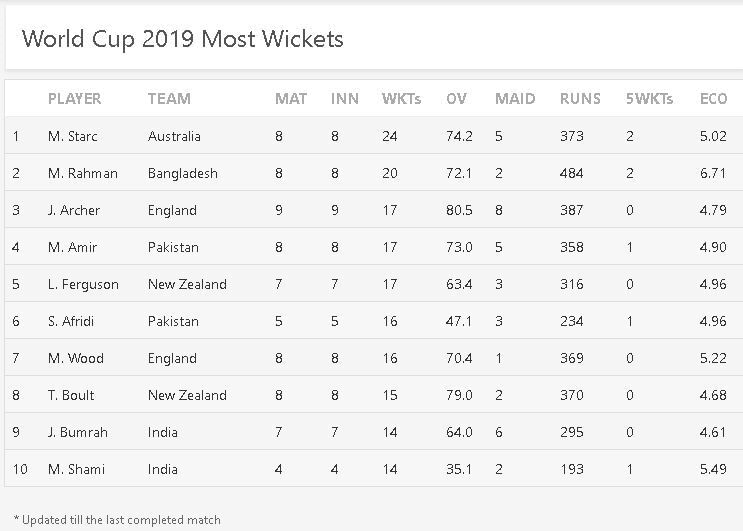
Task: Click on S. Afridi's name
Action: click(x=73, y=321)
